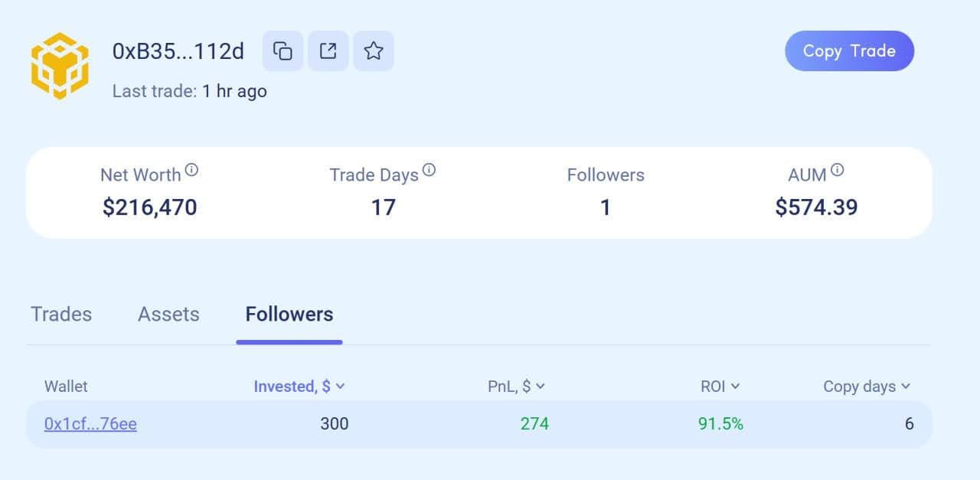The image size is (980, 480).
Task: Sort by ROI column
Action: pos(720,387)
